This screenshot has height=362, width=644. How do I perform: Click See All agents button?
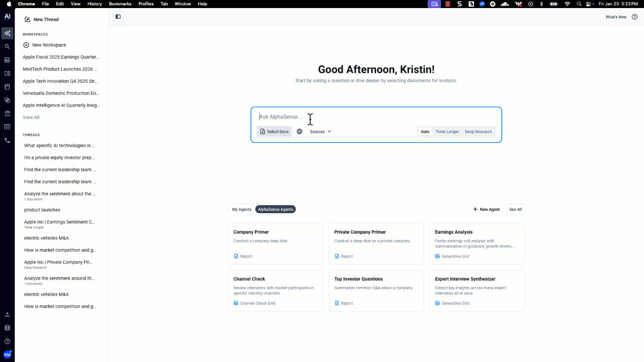point(515,209)
